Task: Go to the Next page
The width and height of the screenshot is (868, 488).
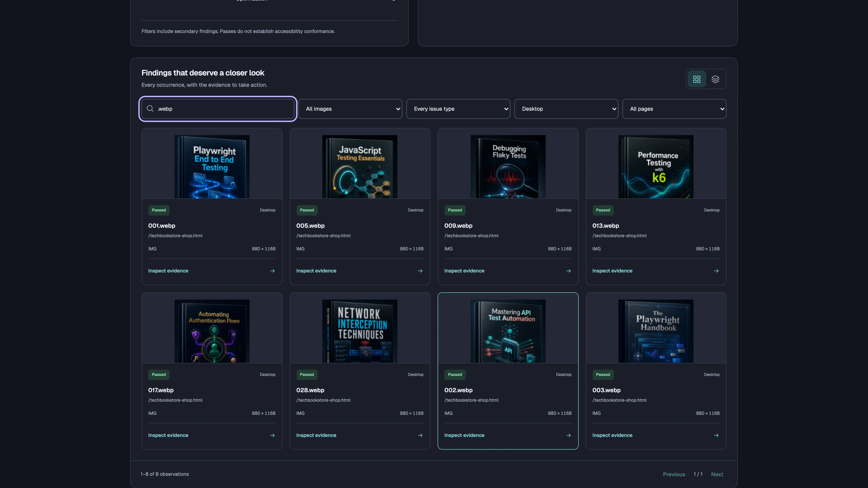Action: (x=717, y=474)
